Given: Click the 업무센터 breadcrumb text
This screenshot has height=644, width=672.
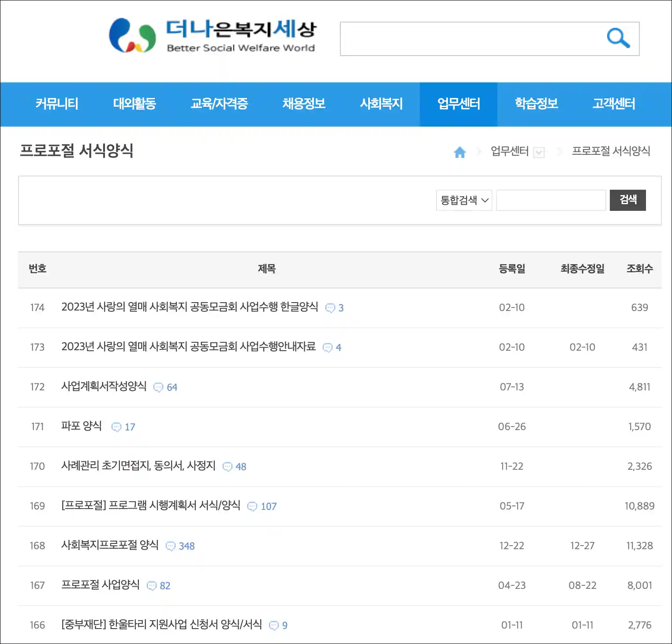Looking at the screenshot, I should coord(510,151).
